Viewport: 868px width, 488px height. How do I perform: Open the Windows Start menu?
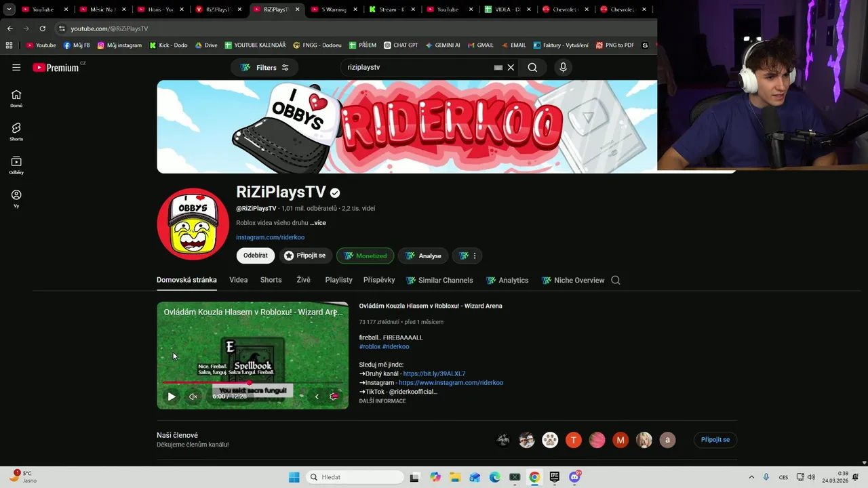point(294,477)
